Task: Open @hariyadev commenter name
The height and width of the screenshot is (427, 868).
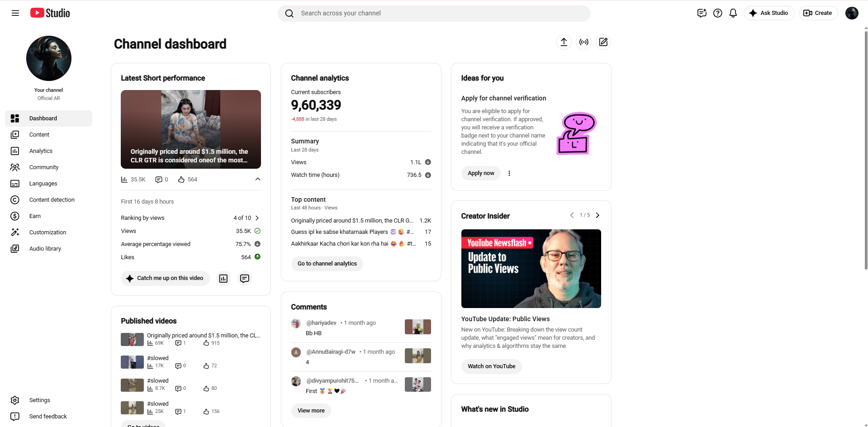Action: click(321, 323)
